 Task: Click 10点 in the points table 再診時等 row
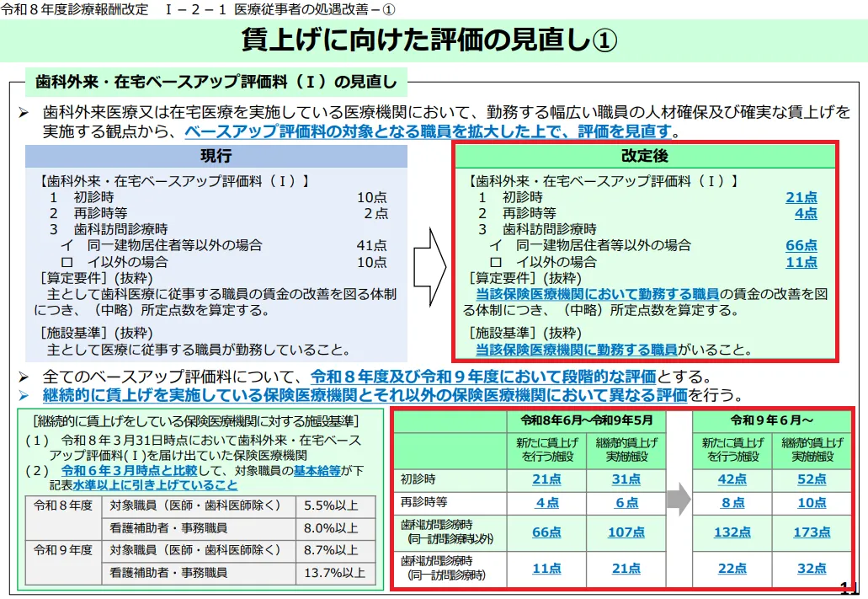[x=812, y=503]
